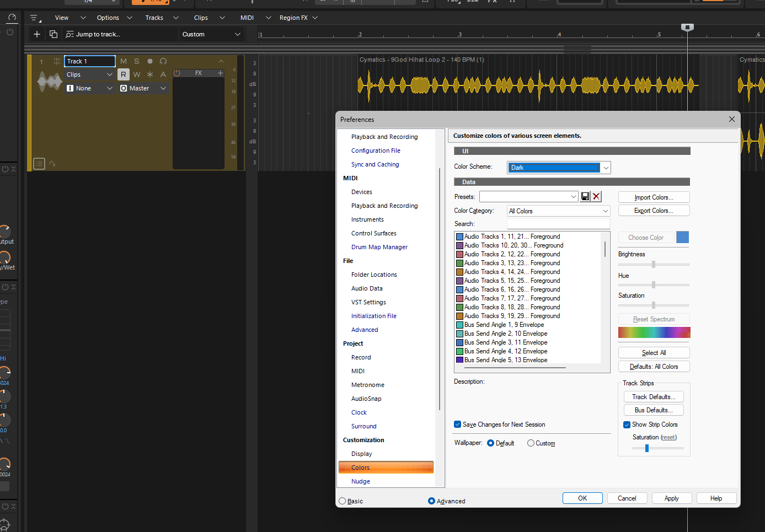
Task: Click the add track plus button
Action: tap(37, 34)
